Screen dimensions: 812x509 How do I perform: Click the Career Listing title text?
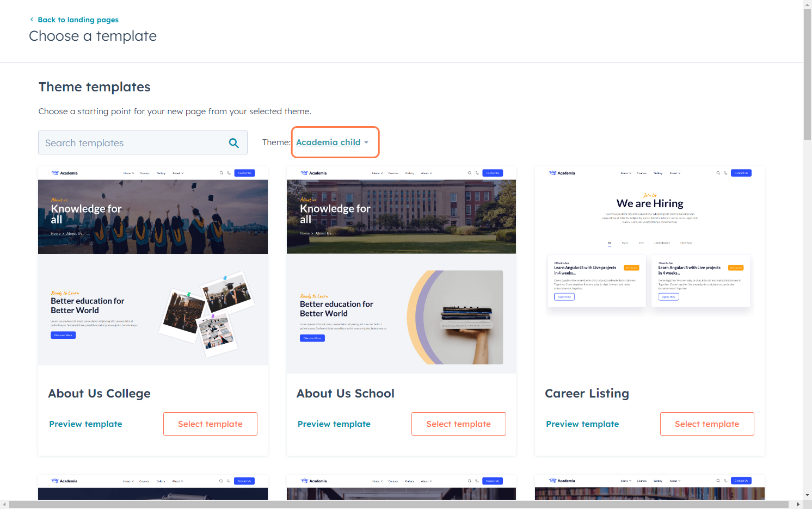[587, 394]
